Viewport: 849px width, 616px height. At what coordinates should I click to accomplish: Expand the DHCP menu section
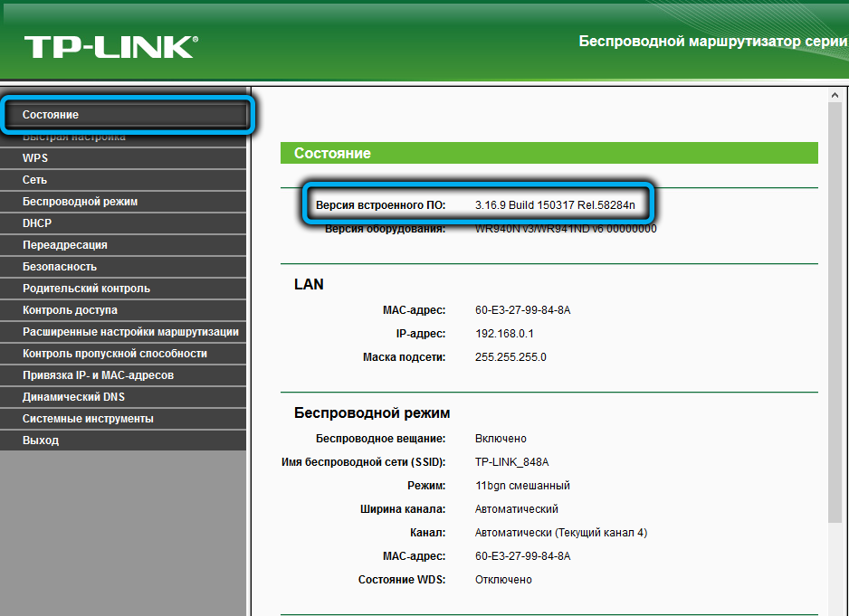click(37, 223)
